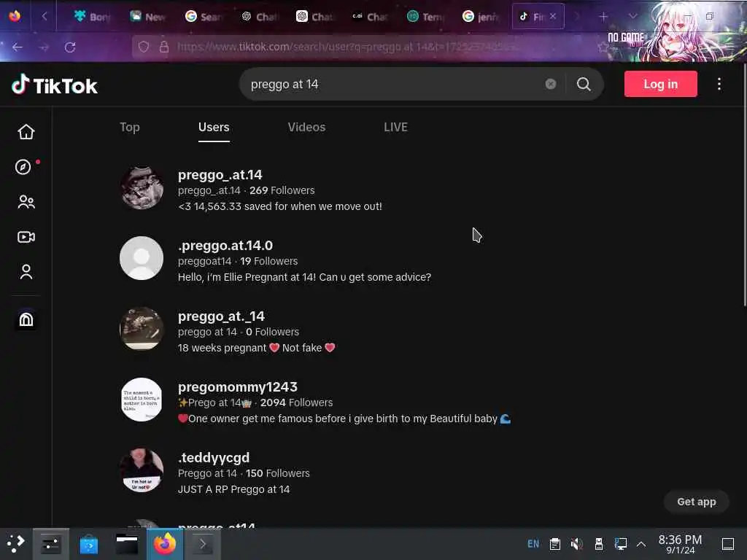Screen dimensions: 747x560
Task: Click the padlock site security icon
Action: 164,47
